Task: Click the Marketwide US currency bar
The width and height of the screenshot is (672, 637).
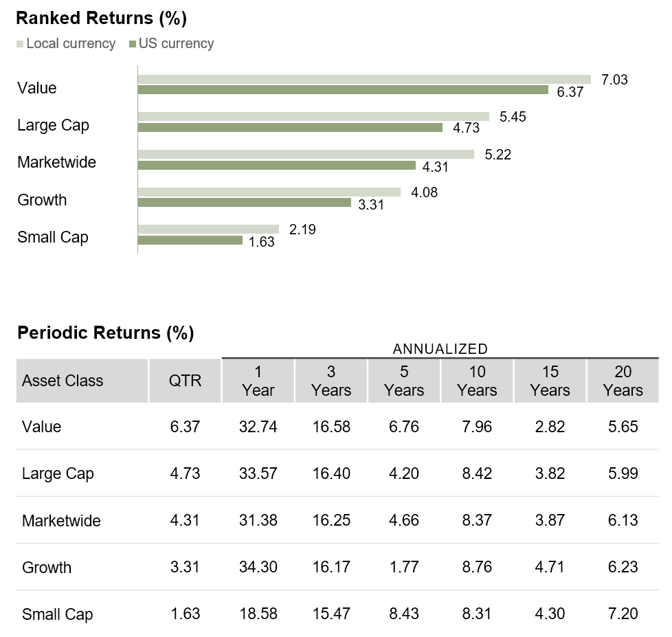Action: 277,165
